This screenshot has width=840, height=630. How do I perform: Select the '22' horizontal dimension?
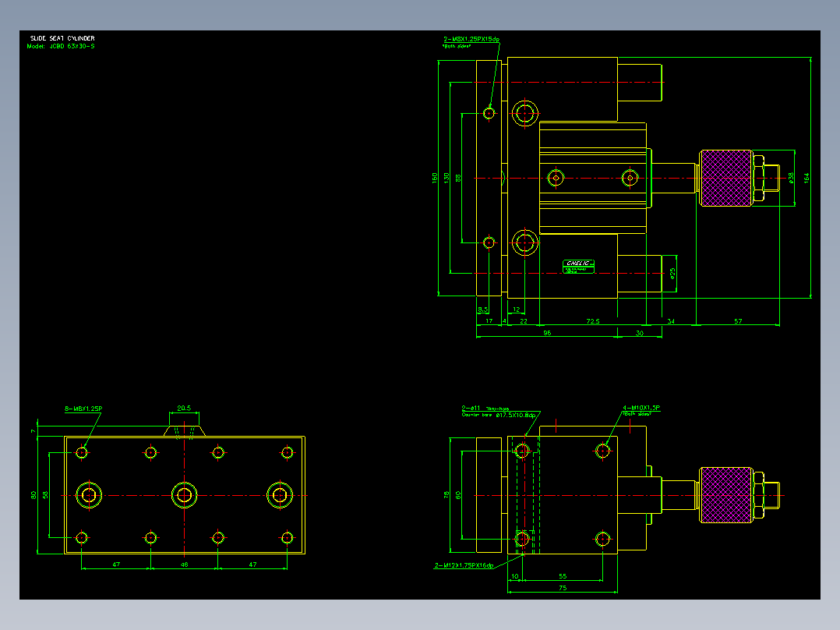tap(524, 321)
